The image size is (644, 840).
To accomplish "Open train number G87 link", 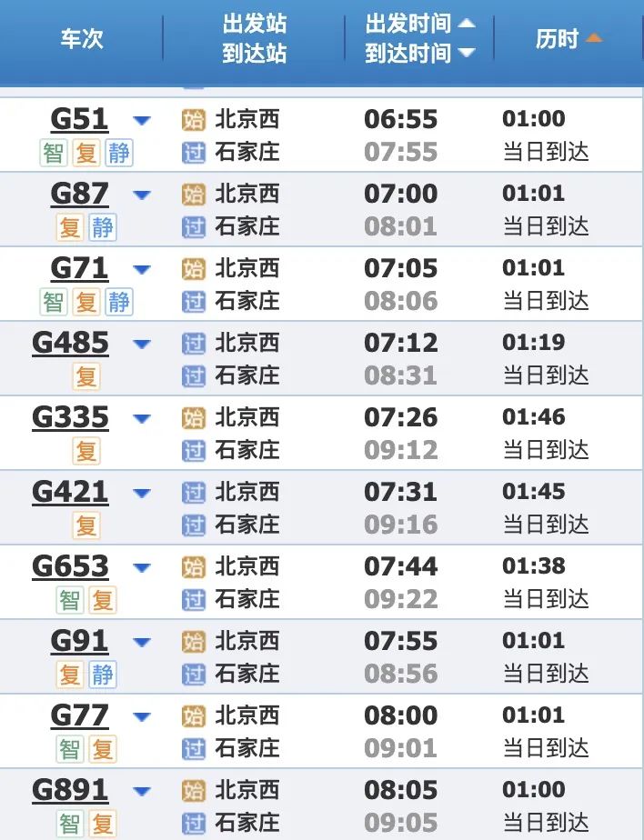I will coord(79,194).
